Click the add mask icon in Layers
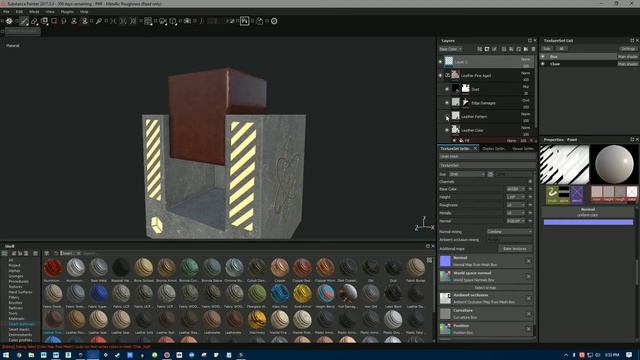The height and width of the screenshot is (360, 640). click(487, 49)
